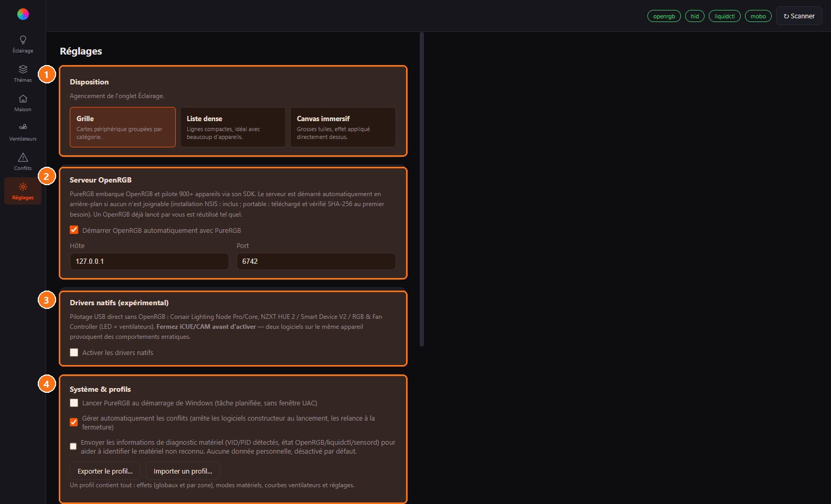Choose the Liste dense layout

(x=233, y=127)
